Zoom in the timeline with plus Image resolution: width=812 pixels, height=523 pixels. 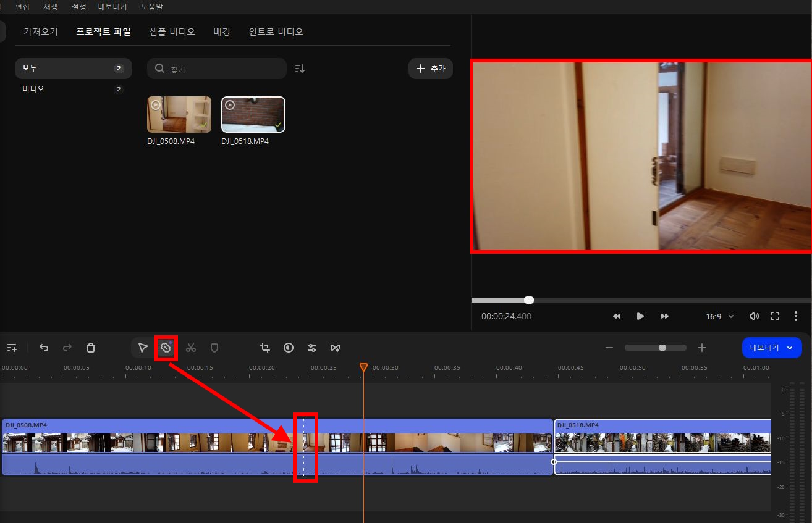pyautogui.click(x=702, y=348)
